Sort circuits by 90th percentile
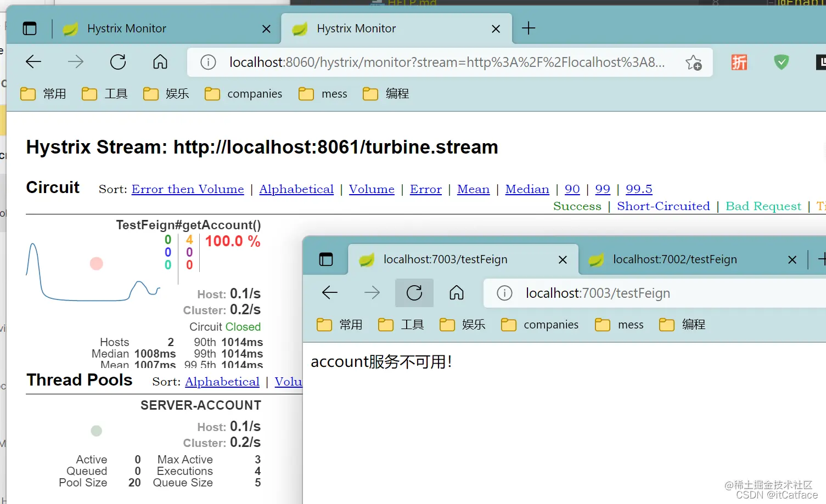Viewport: 826px width, 504px height. point(572,189)
